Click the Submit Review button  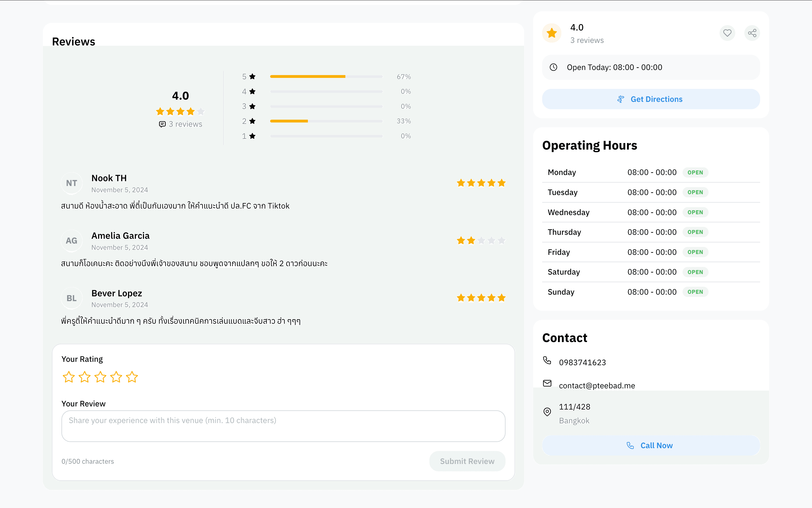click(467, 461)
